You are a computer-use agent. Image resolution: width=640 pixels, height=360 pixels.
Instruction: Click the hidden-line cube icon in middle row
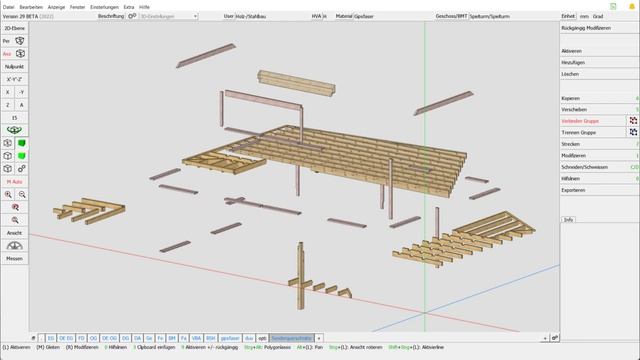(x=7, y=156)
